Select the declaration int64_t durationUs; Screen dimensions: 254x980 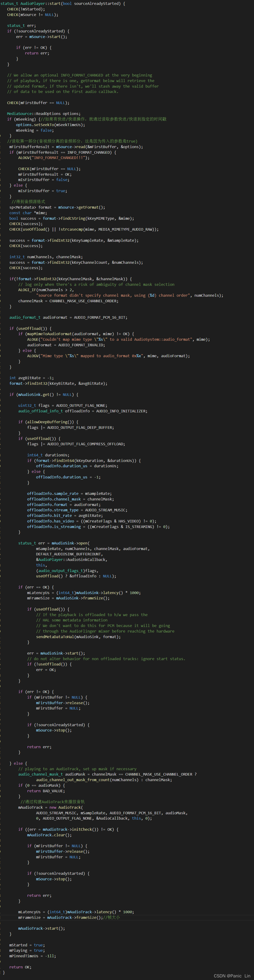(x=48, y=455)
